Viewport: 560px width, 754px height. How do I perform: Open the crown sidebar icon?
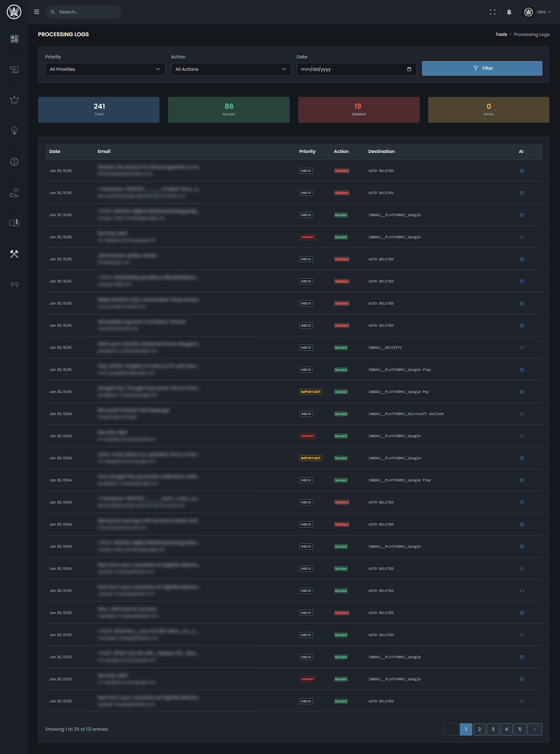(x=14, y=100)
